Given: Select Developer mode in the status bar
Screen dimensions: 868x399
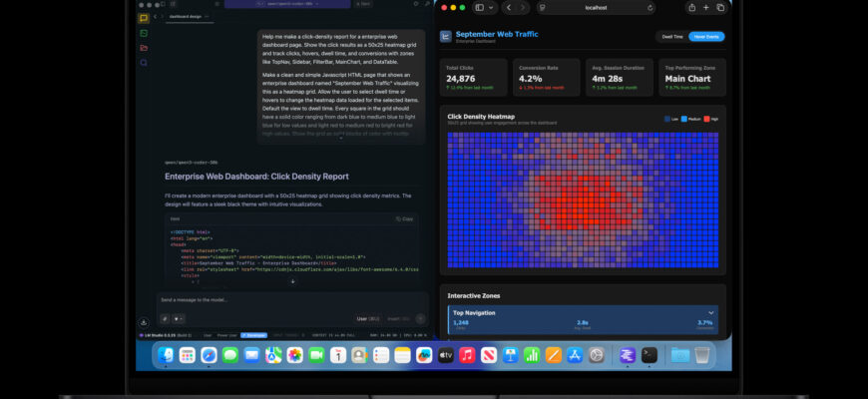Looking at the screenshot, I should point(254,335).
